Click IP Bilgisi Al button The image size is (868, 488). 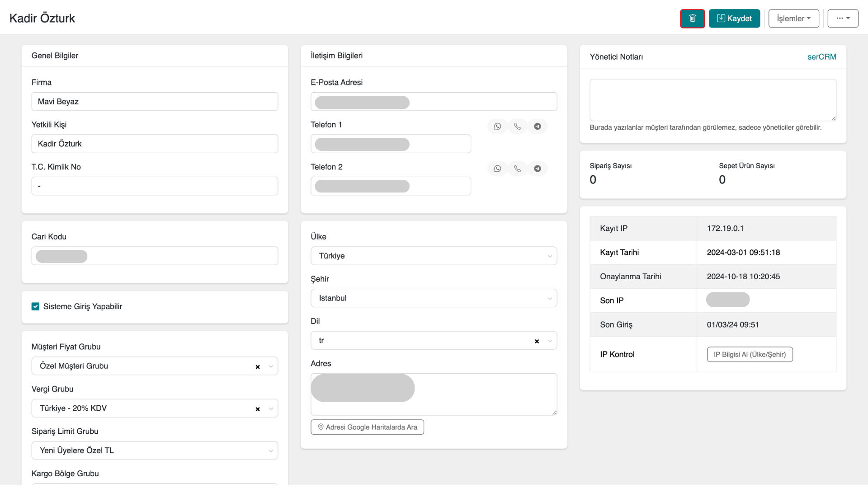point(750,354)
